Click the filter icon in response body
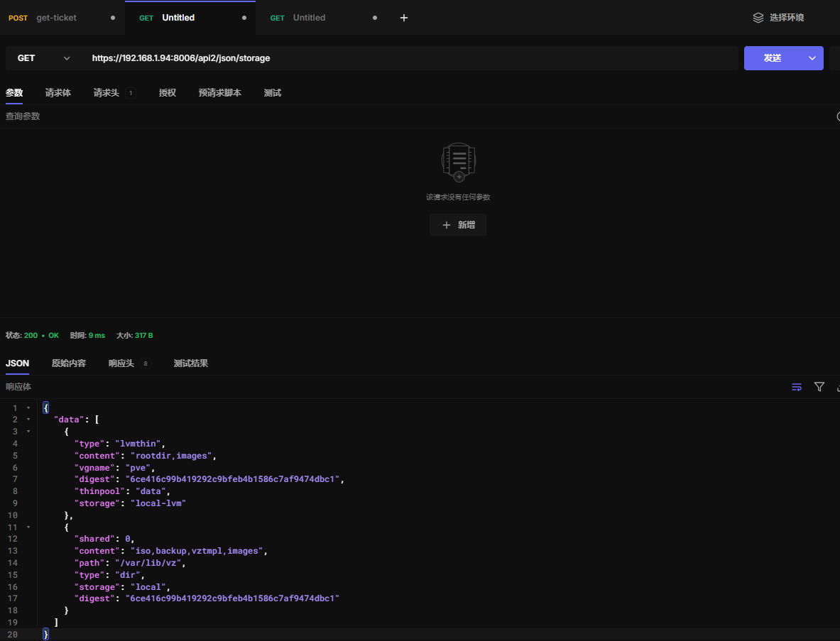 point(819,387)
